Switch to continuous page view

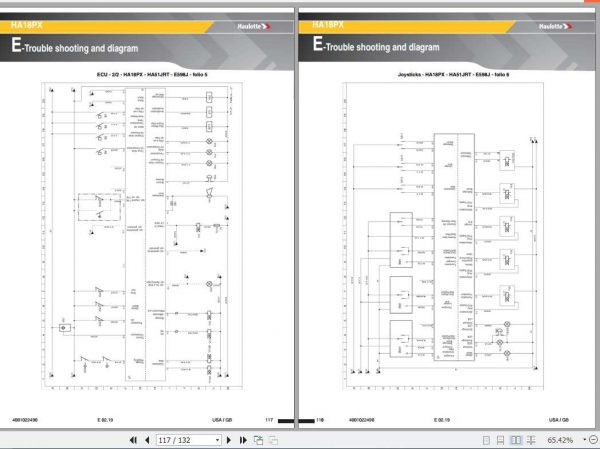[500, 440]
